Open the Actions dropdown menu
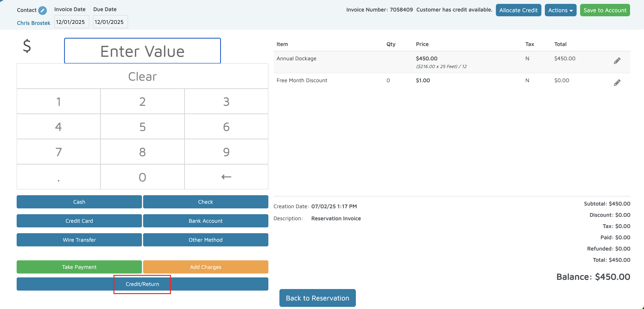The height and width of the screenshot is (309, 644). click(560, 10)
